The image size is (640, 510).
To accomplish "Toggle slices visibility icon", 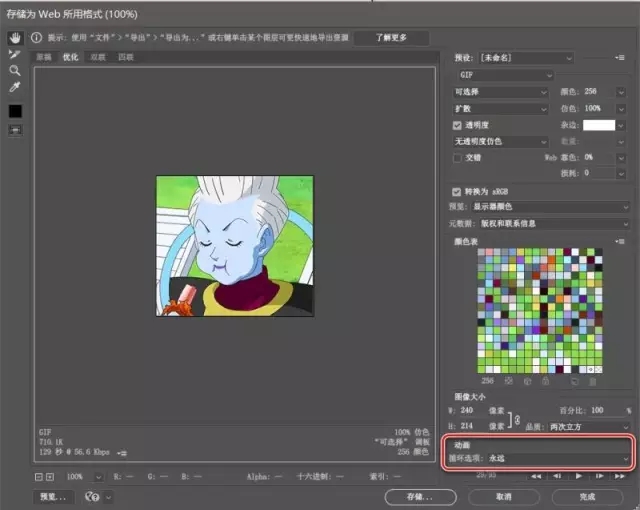I will pos(15,130).
